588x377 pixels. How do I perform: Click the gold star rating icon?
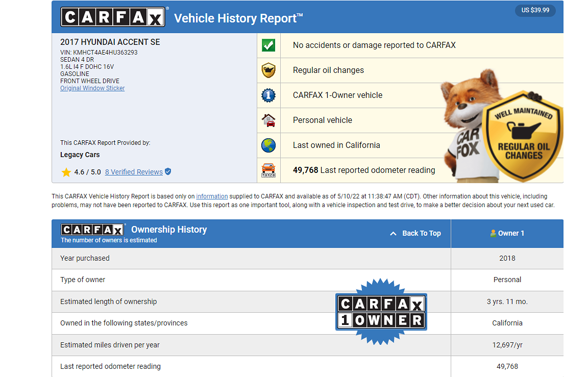tap(66, 172)
